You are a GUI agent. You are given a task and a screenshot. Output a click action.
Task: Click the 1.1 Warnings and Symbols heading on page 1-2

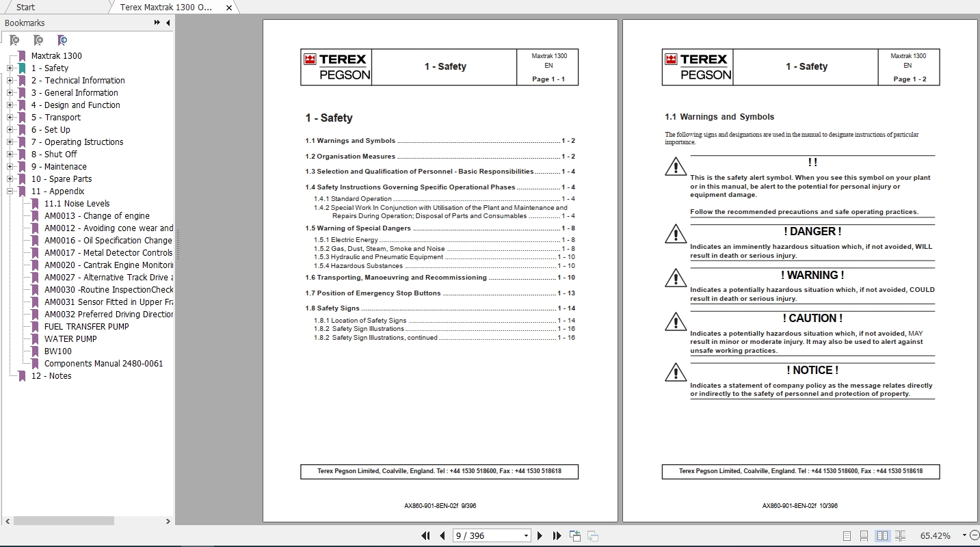click(x=719, y=117)
